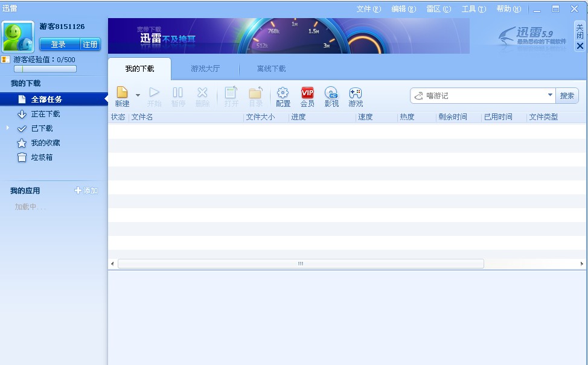Switch to the 离线下载 tab
The height and width of the screenshot is (365, 588).
click(x=271, y=69)
